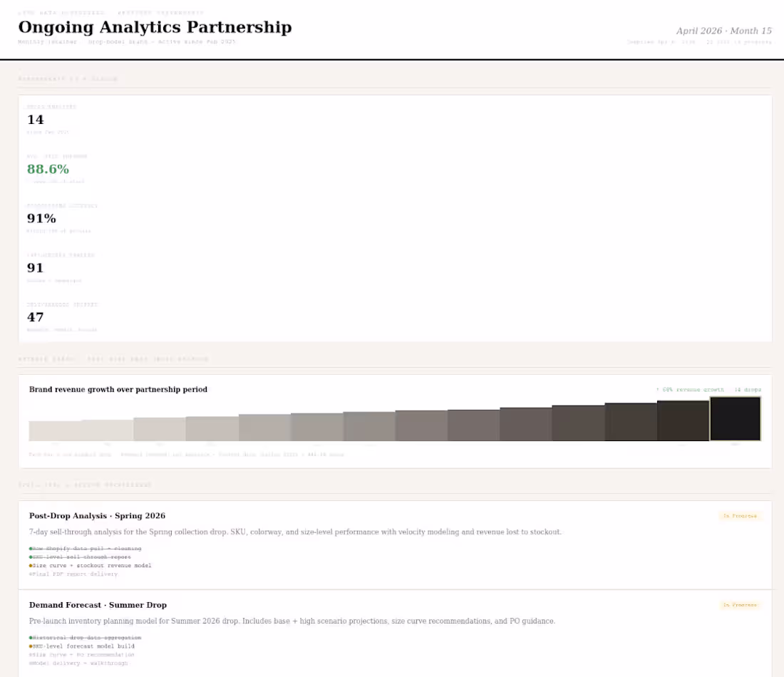This screenshot has width=784, height=677.
Task: Click the "Ongoing Analytics Partnership" heading
Action: [x=154, y=27]
